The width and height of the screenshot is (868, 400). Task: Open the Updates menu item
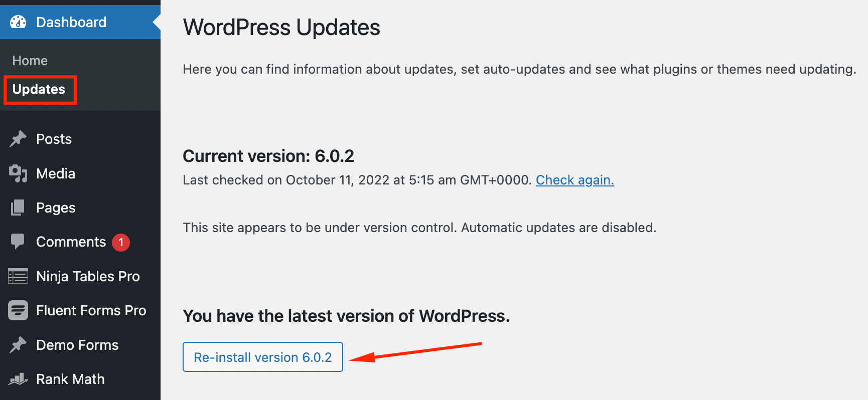click(x=39, y=90)
